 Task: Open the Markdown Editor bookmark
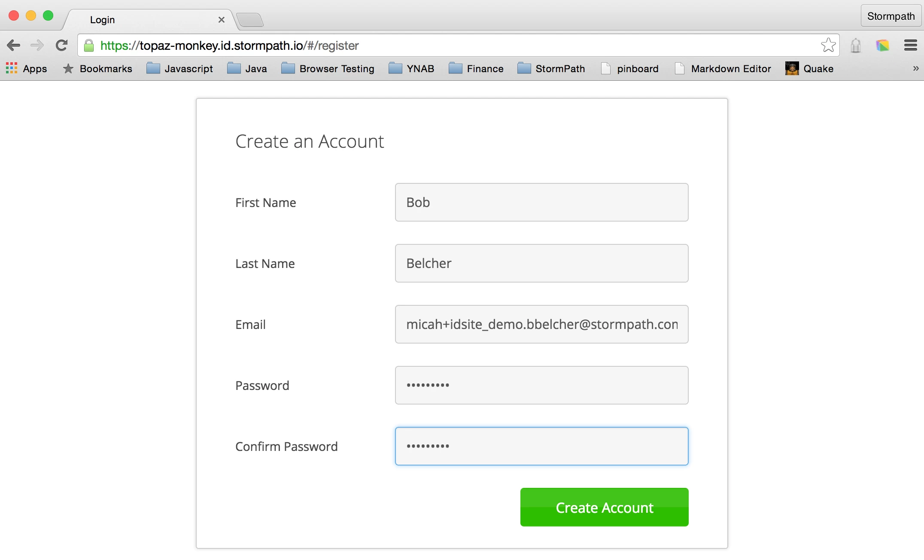(723, 69)
